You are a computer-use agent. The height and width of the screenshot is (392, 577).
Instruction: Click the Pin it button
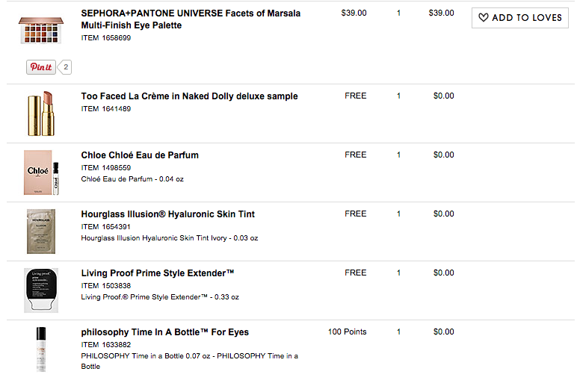[41, 67]
